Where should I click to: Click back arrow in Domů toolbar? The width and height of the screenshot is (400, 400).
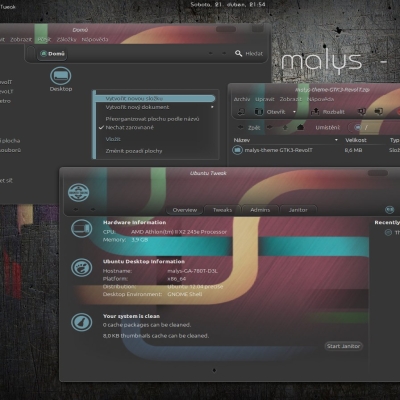click(x=211, y=53)
